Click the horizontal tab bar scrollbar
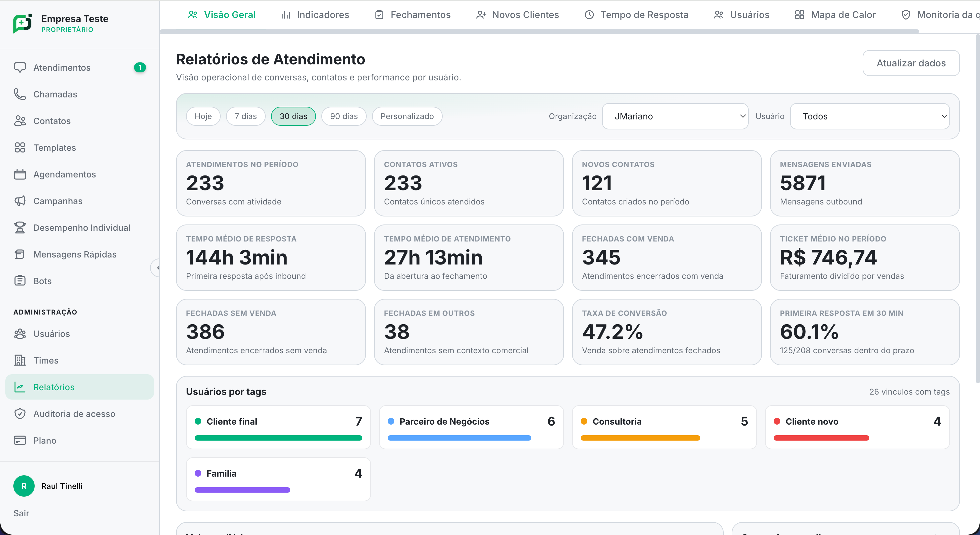980x535 pixels. tap(539, 32)
